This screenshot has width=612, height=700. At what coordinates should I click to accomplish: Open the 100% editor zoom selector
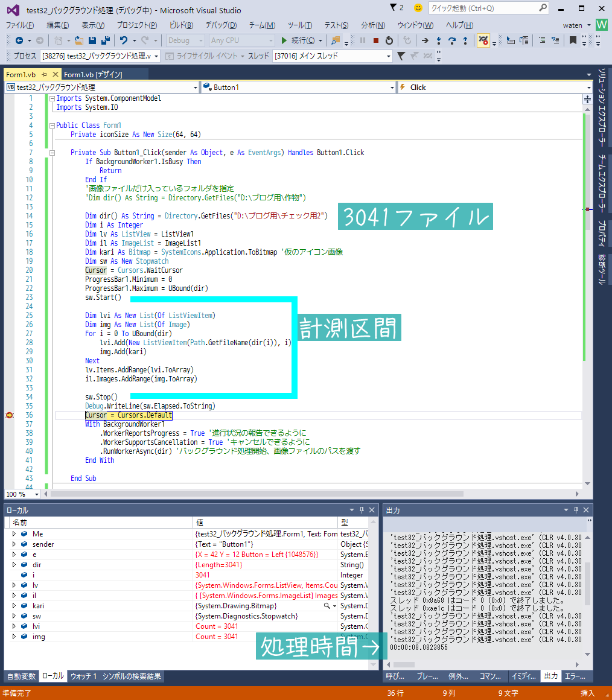pyautogui.click(x=22, y=494)
